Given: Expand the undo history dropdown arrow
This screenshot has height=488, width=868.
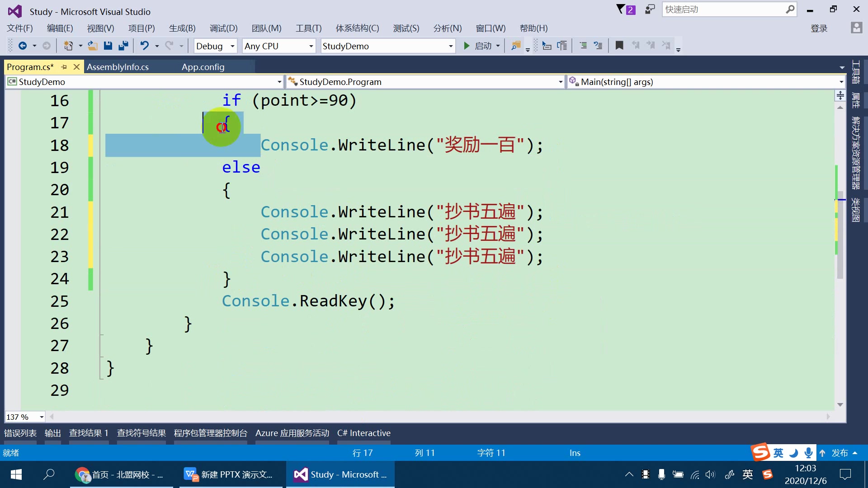Looking at the screenshot, I should [x=157, y=46].
